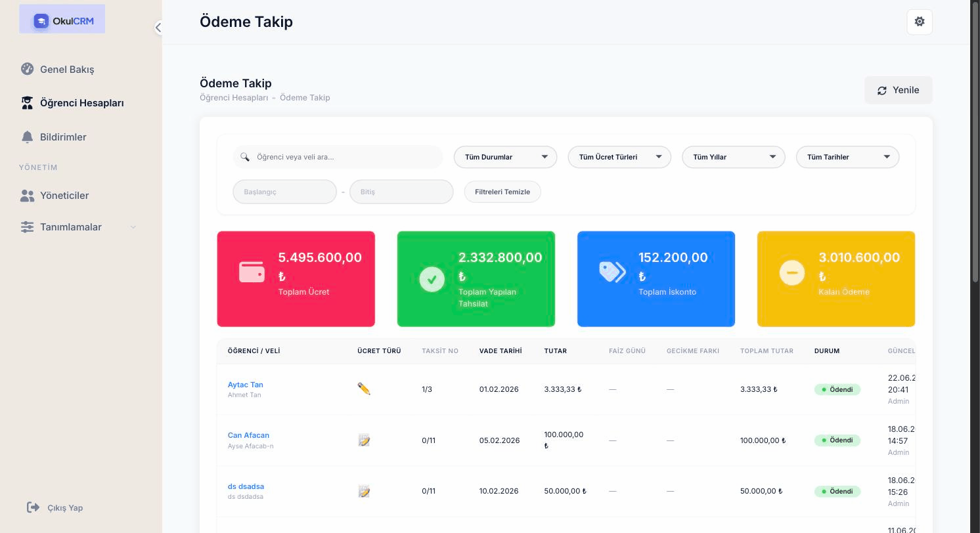Viewport: 980px width, 533px height.
Task: Click Ödendi status badge in Can Afacan row
Action: tap(837, 440)
